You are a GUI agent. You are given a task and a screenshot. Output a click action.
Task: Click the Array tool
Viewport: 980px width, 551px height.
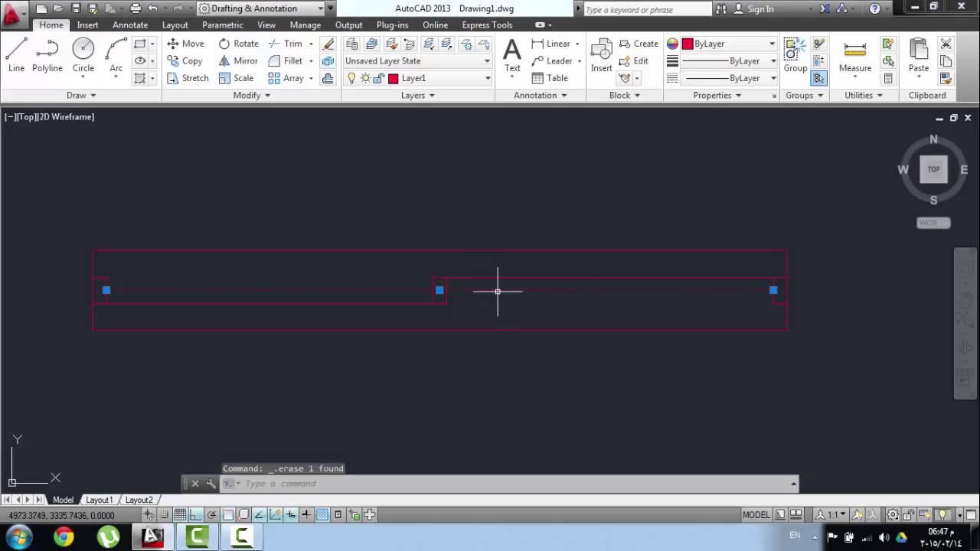[286, 78]
